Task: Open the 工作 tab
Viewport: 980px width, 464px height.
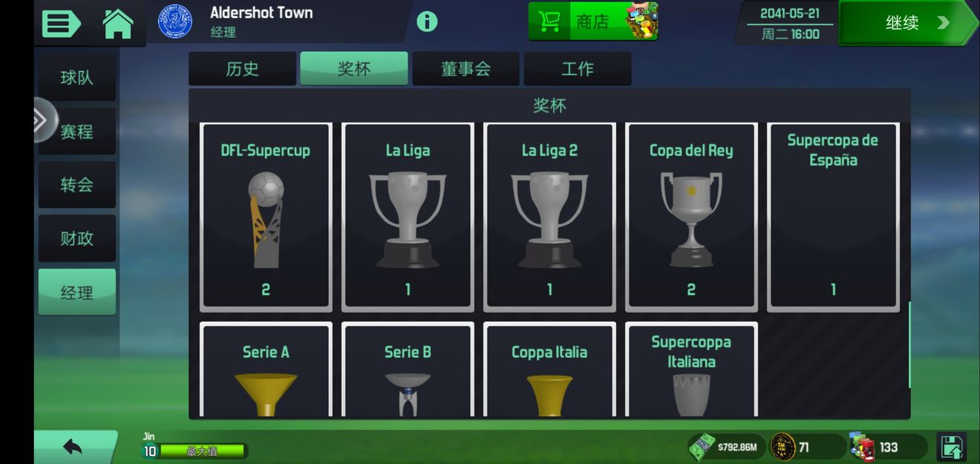Action: click(578, 69)
